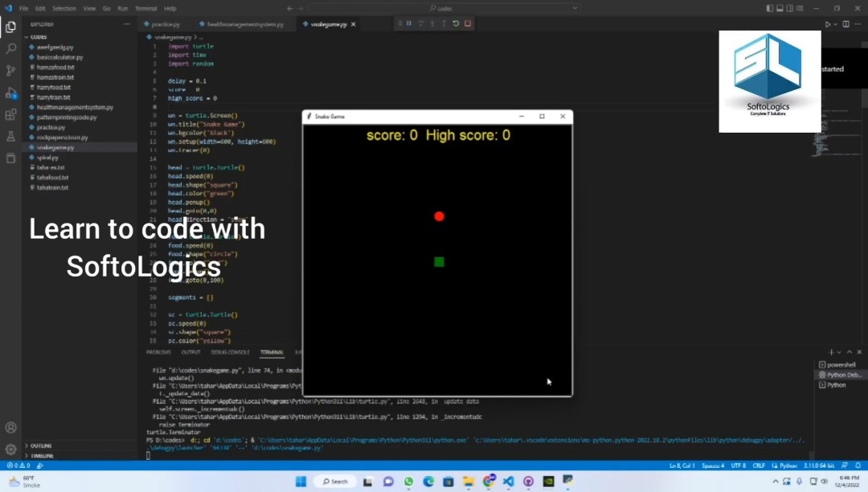This screenshot has height=492, width=868.
Task: Click the command center search box
Action: click(444, 8)
